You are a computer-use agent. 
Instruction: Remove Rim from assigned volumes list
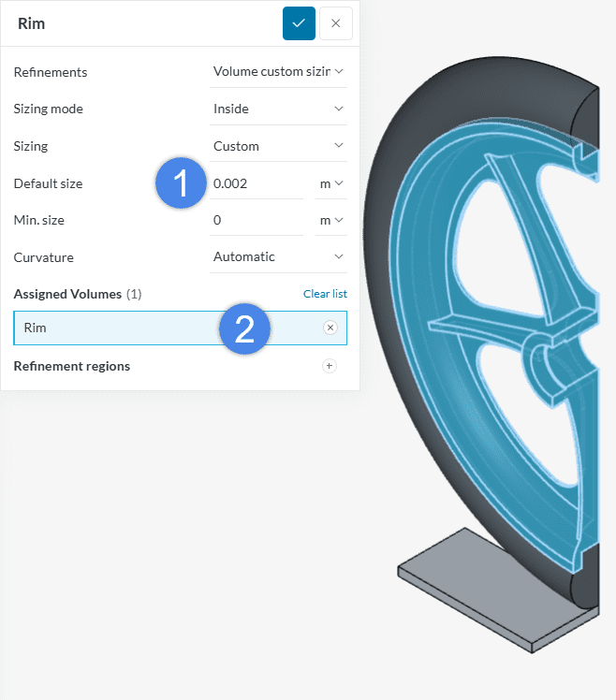(x=330, y=328)
